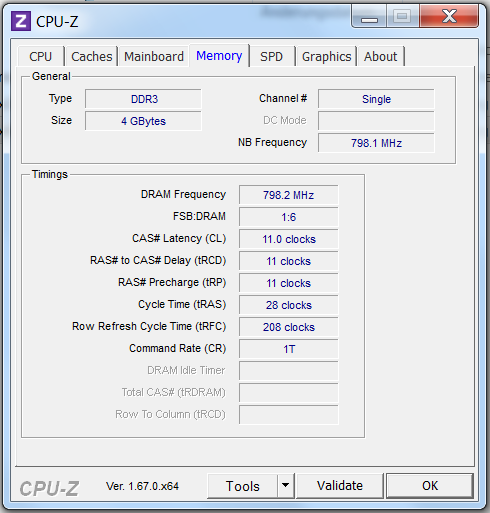Screen dimensions: 490x513
Task: Click the empty DRAM Idle Timer field
Action: (x=289, y=371)
